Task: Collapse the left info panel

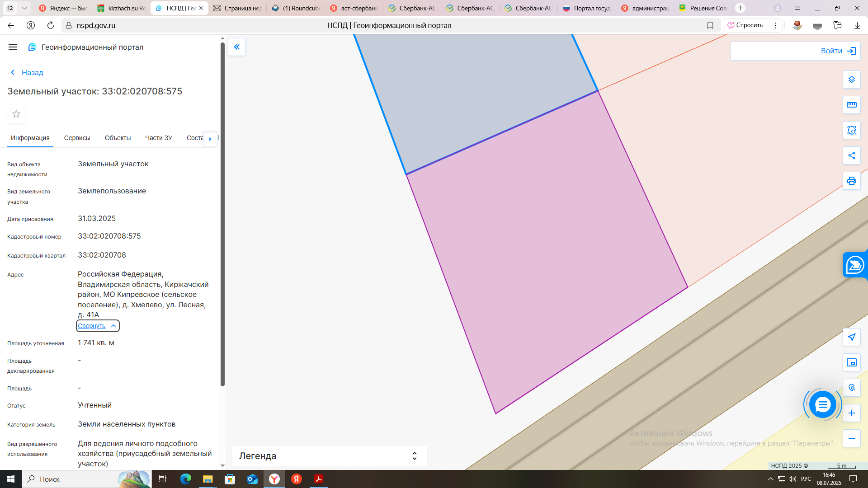Action: (x=237, y=47)
